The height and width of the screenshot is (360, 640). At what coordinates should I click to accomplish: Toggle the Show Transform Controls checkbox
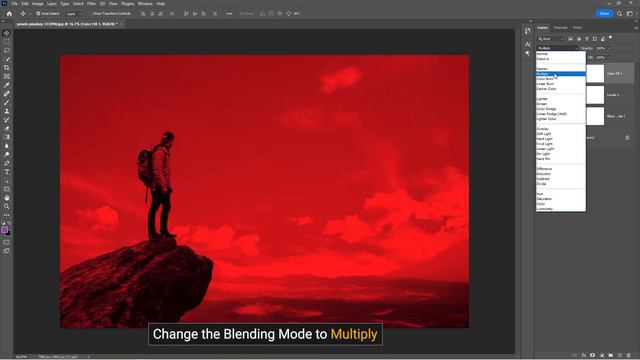click(x=91, y=13)
